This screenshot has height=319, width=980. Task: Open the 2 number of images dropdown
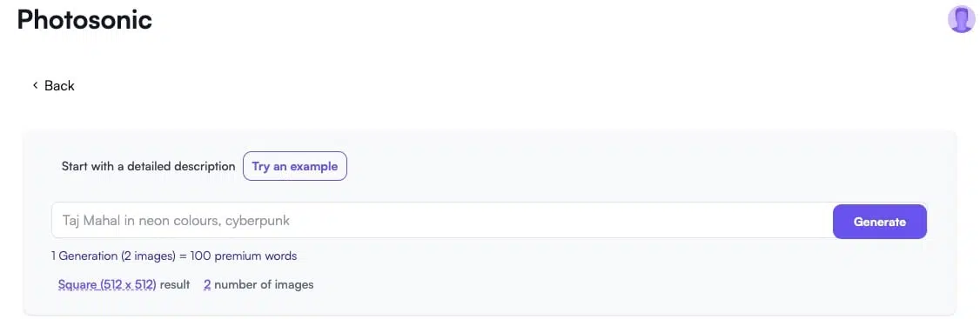coord(207,284)
